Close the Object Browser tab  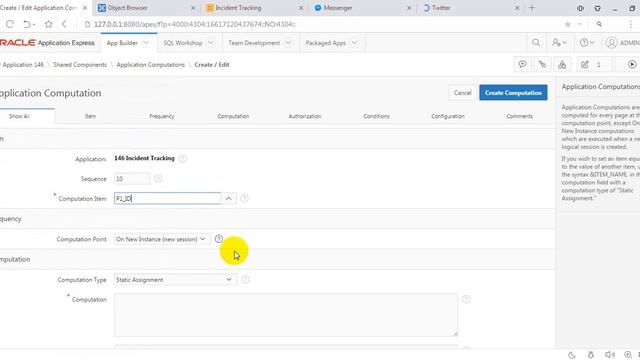click(193, 8)
